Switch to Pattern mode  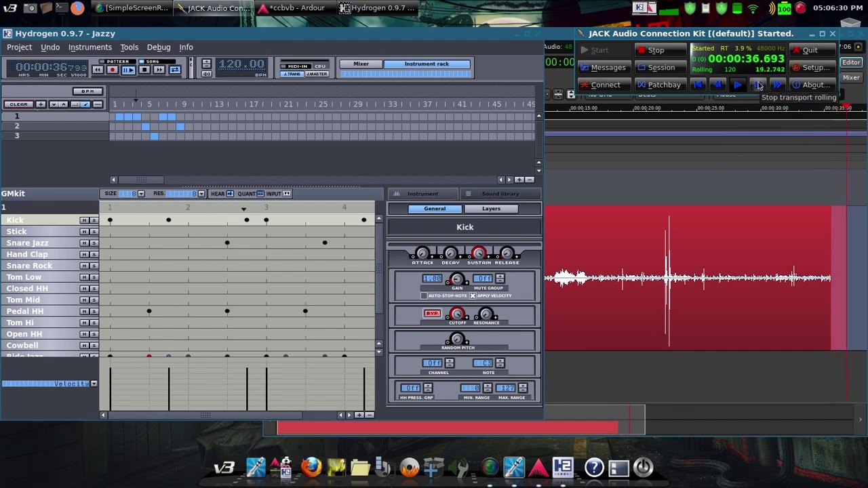coord(117,62)
